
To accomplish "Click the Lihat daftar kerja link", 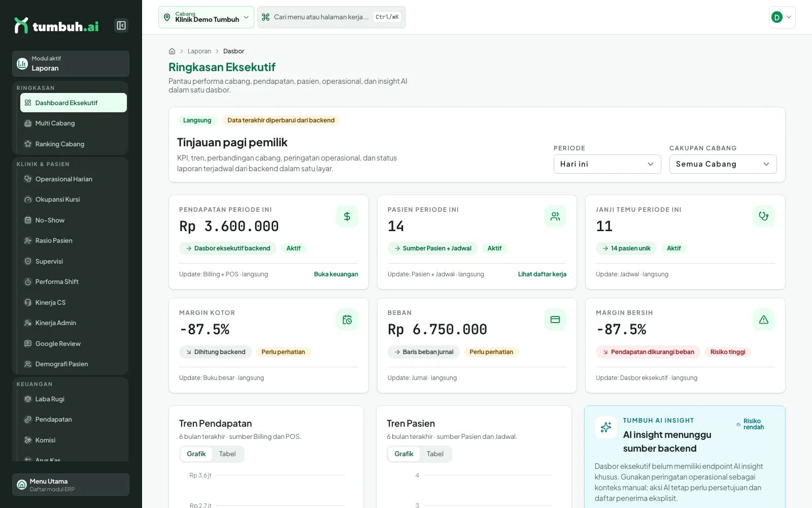I will coord(542,274).
